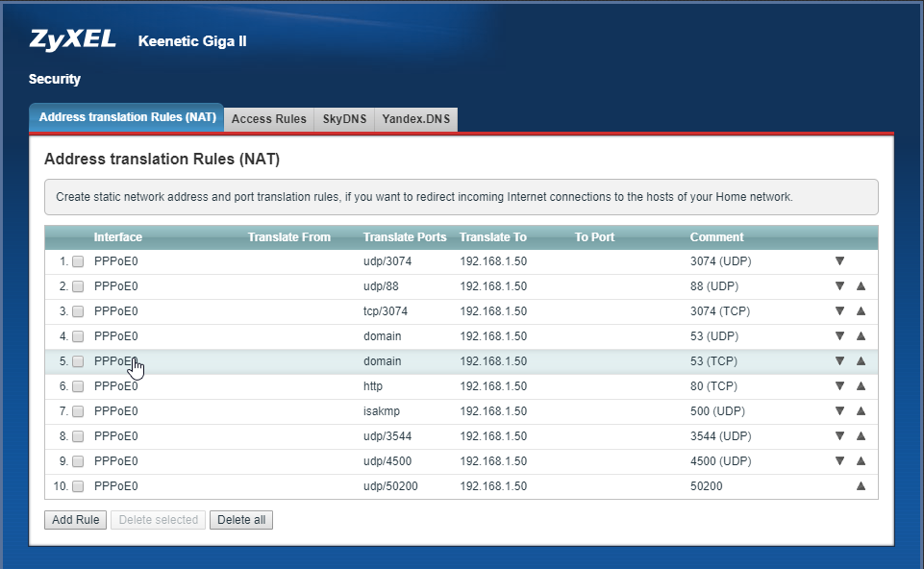The width and height of the screenshot is (924, 569).
Task: Move the domain udp/53 rule down
Action: click(x=838, y=335)
